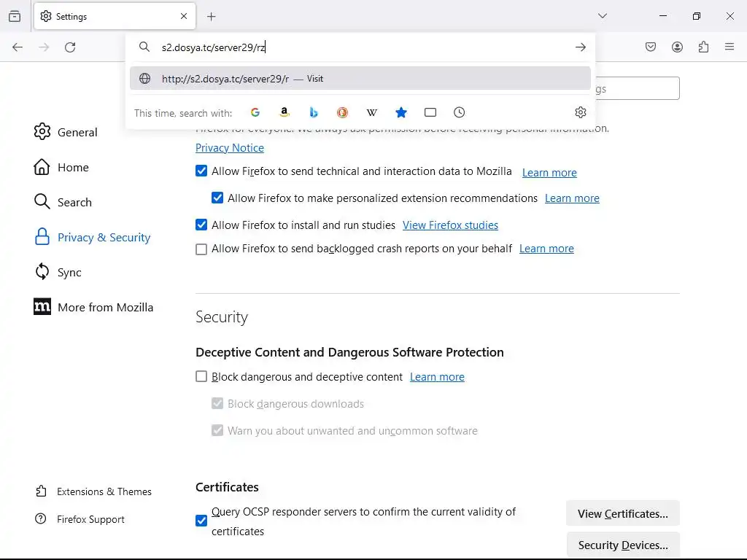Open search settings gear in urlbar panel

pos(581,112)
